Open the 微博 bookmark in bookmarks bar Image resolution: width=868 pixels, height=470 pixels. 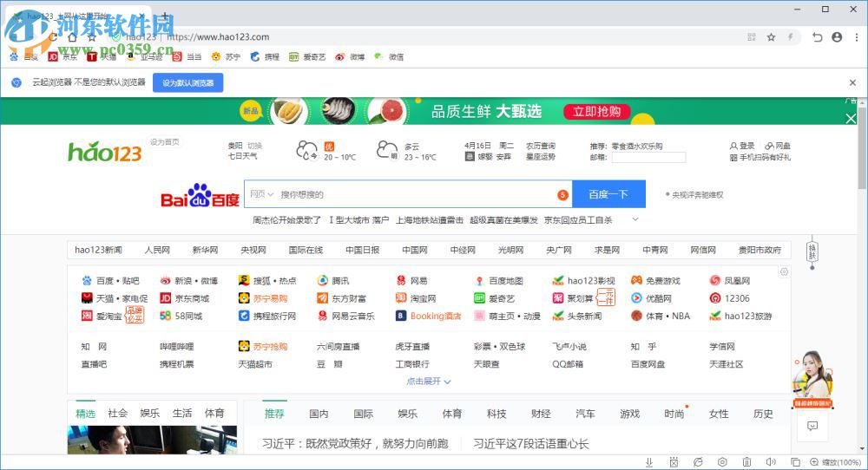pos(350,57)
